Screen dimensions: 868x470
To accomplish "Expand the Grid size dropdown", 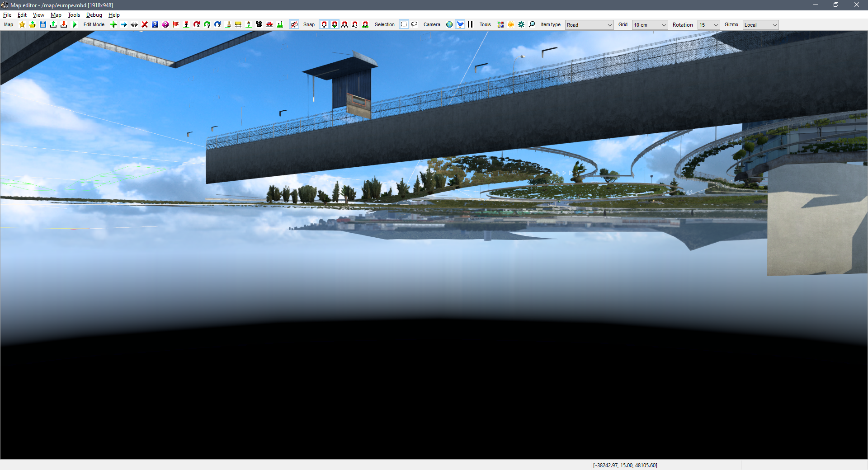I will (x=650, y=25).
